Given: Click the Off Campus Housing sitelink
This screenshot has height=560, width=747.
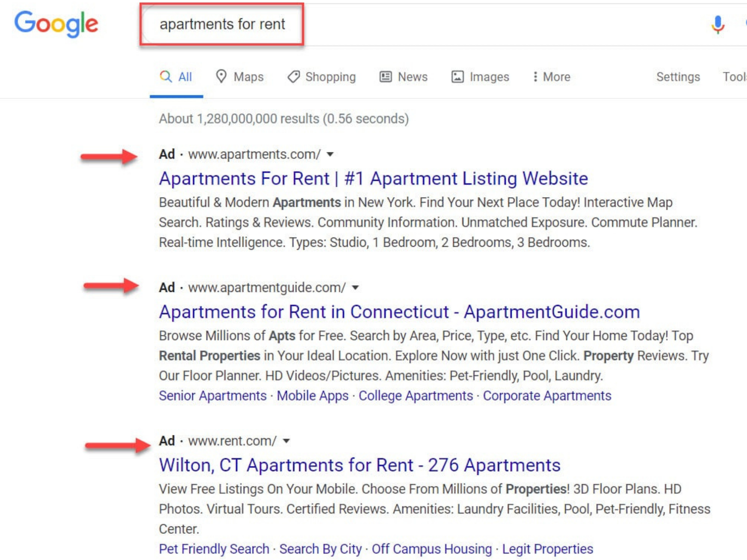Looking at the screenshot, I should pos(432,549).
